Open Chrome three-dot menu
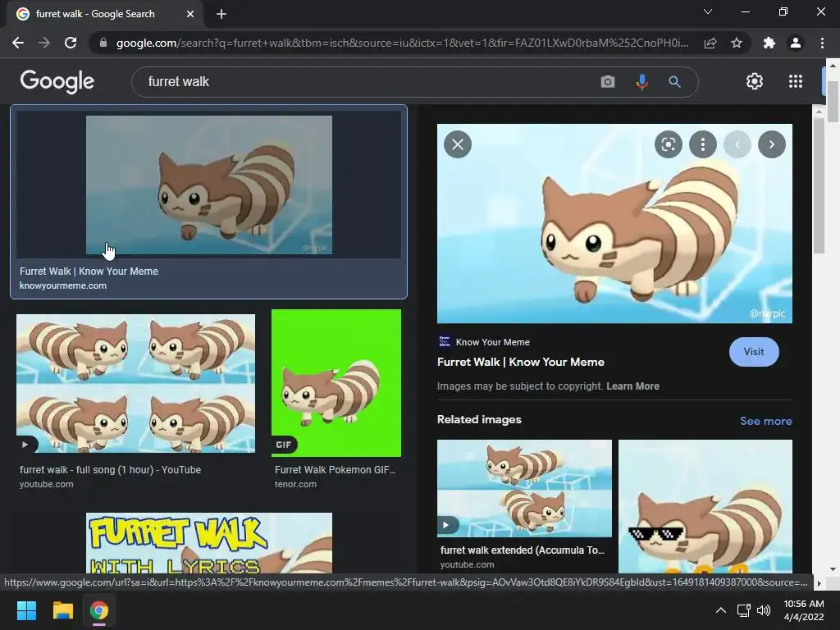The width and height of the screenshot is (840, 630). [822, 43]
